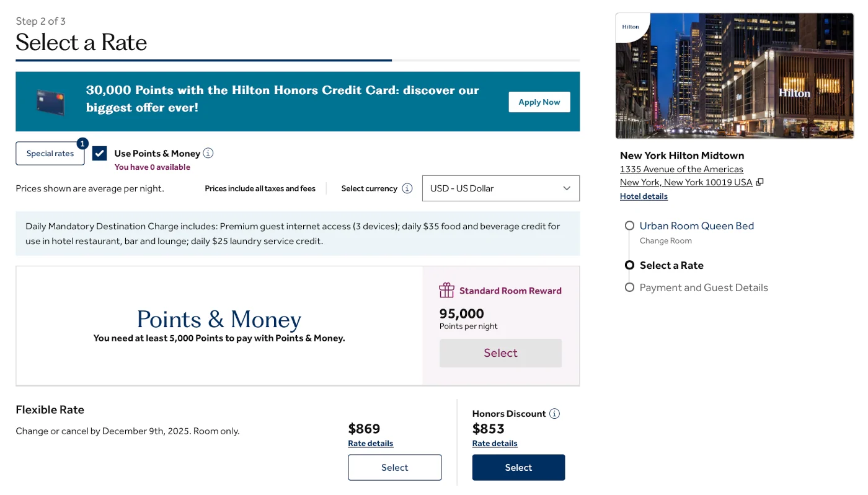Click the Select a Rate step circle
Image resolution: width=868 pixels, height=495 pixels.
pyautogui.click(x=629, y=265)
